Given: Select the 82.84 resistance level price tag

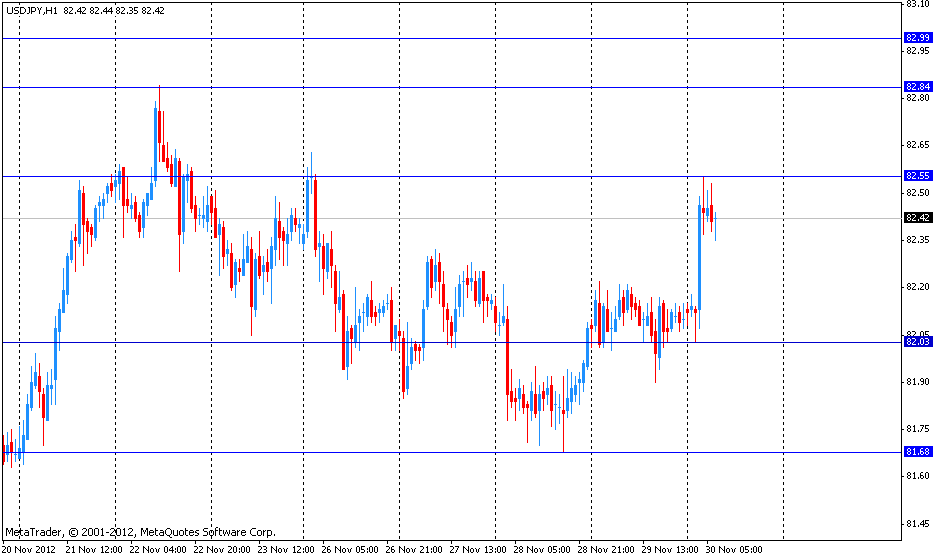Looking at the screenshot, I should 918,87.
